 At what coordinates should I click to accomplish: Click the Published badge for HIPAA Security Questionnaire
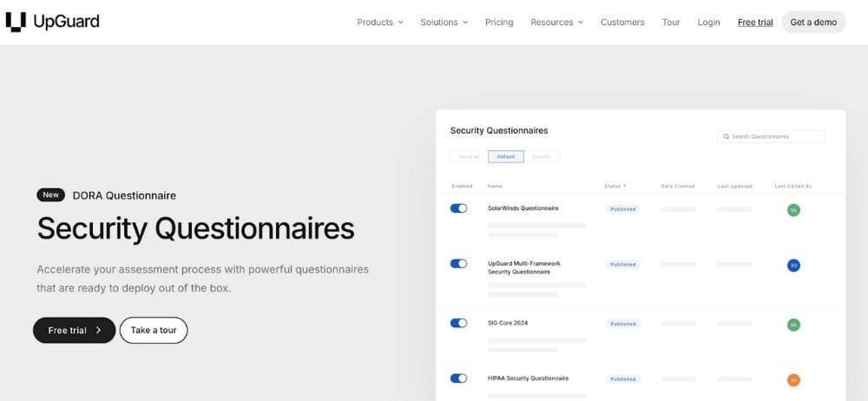pyautogui.click(x=622, y=379)
